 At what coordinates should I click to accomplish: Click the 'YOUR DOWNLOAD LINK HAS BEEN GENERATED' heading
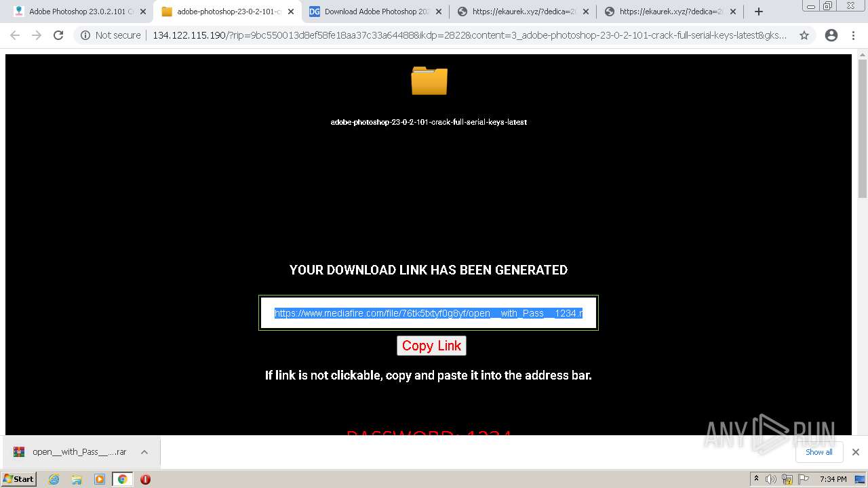click(429, 270)
